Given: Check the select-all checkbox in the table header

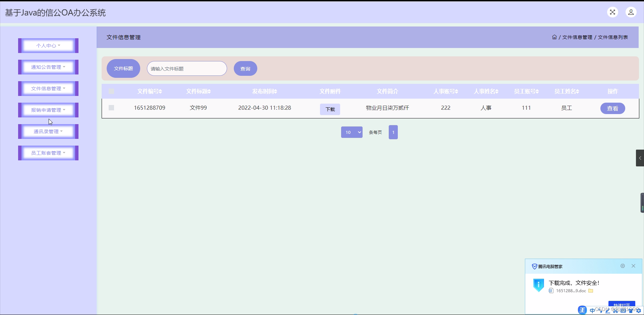Looking at the screenshot, I should click(x=111, y=91).
